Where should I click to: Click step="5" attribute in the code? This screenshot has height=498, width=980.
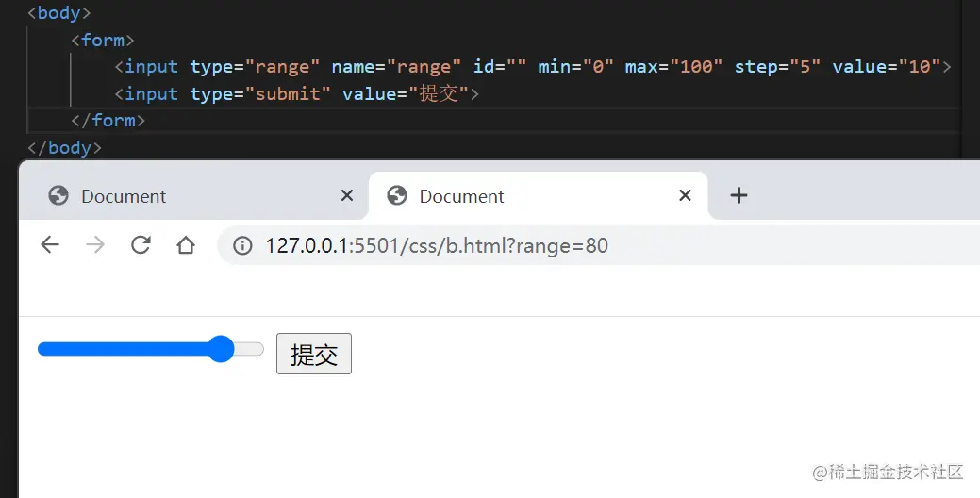click(x=777, y=67)
